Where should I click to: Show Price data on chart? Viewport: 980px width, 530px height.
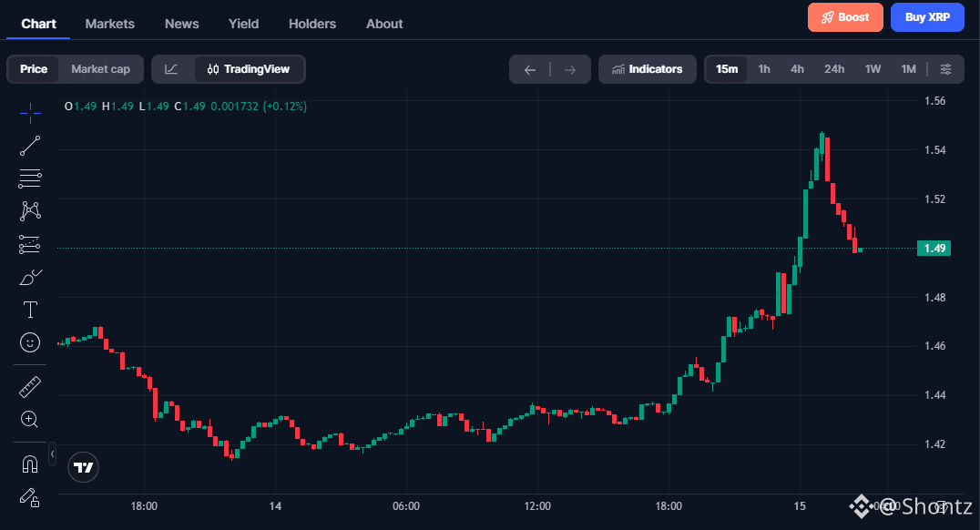[x=34, y=69]
